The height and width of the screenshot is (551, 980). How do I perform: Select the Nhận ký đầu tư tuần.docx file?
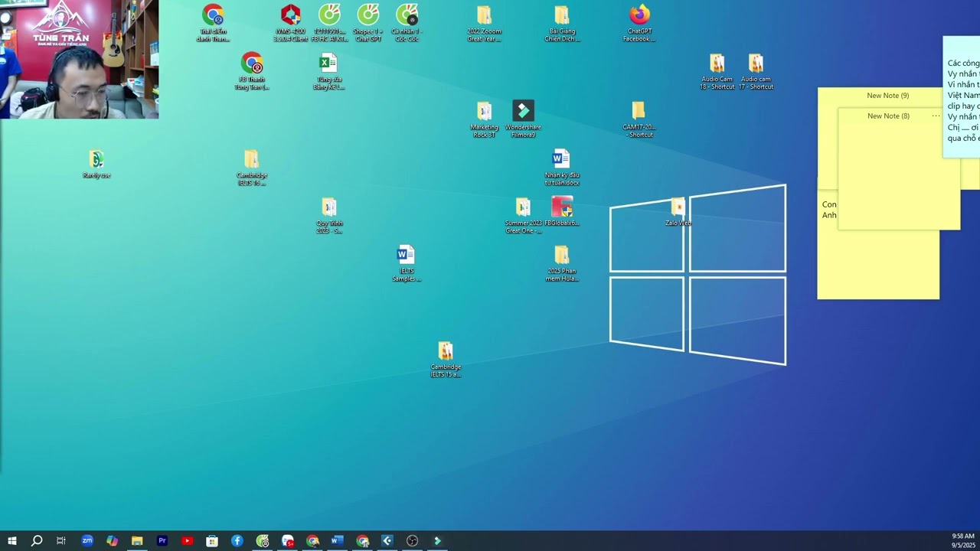click(562, 168)
